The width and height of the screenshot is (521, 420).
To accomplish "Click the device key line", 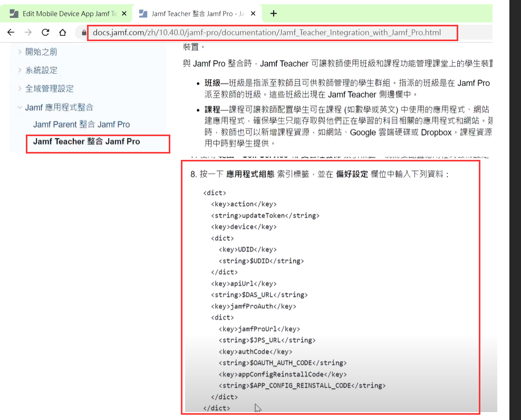I will tap(244, 226).
